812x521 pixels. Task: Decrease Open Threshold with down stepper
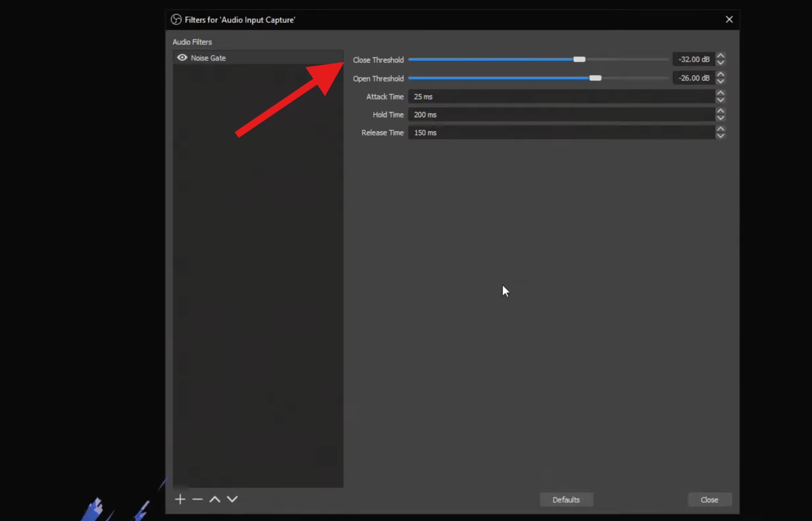721,81
